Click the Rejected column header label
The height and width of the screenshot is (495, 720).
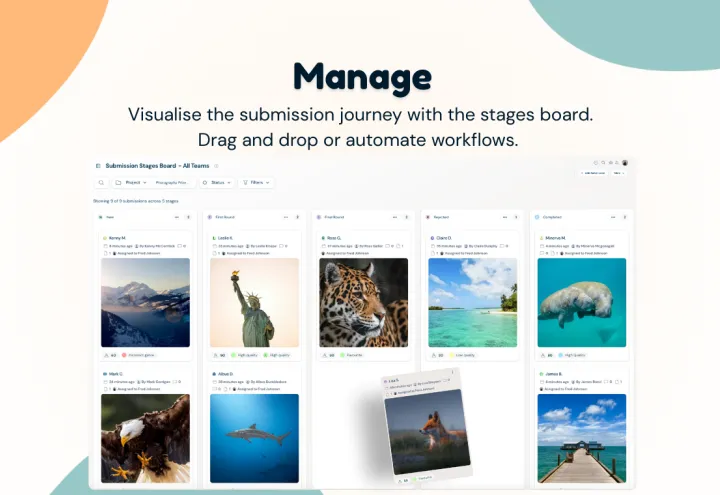pyautogui.click(x=441, y=217)
